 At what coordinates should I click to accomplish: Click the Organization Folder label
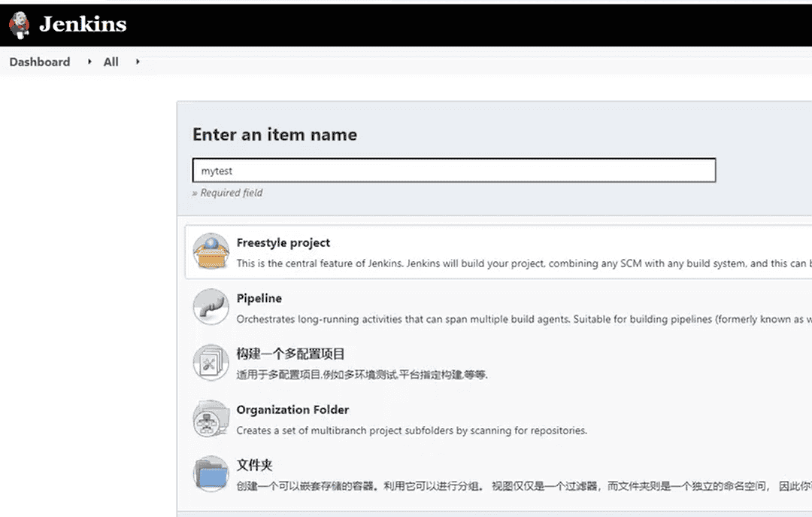(x=293, y=410)
